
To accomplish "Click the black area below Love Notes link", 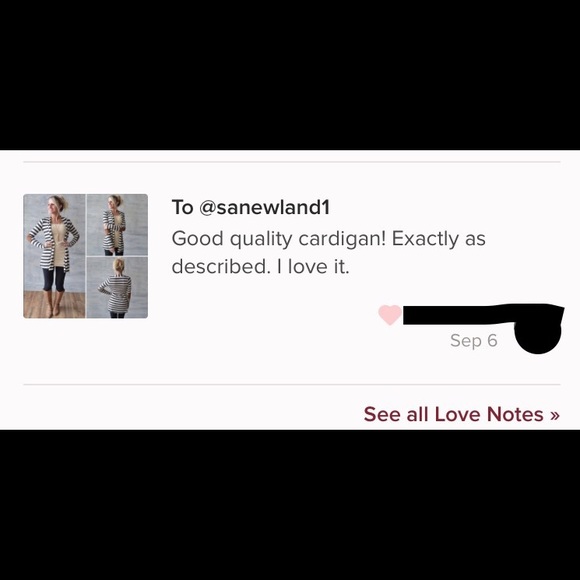I will tap(290, 505).
